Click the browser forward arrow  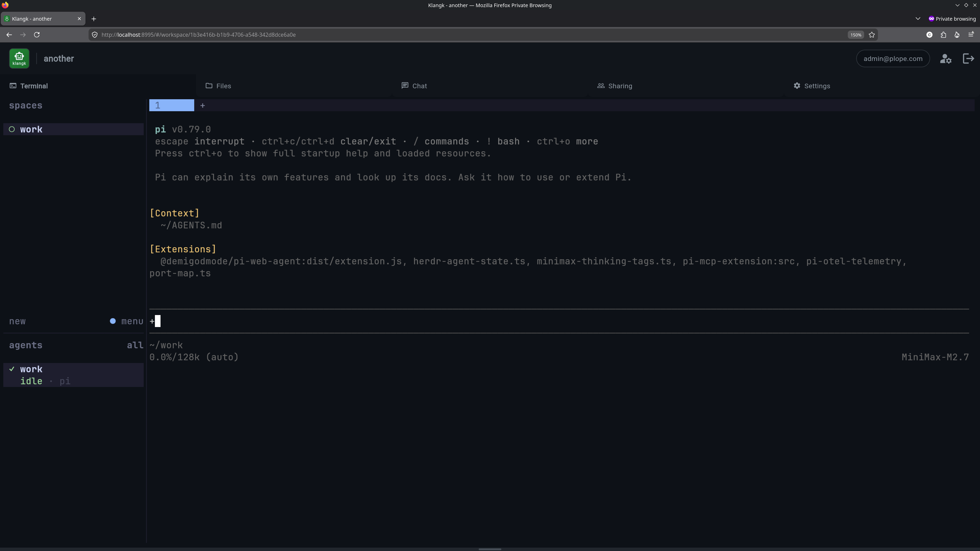click(23, 35)
